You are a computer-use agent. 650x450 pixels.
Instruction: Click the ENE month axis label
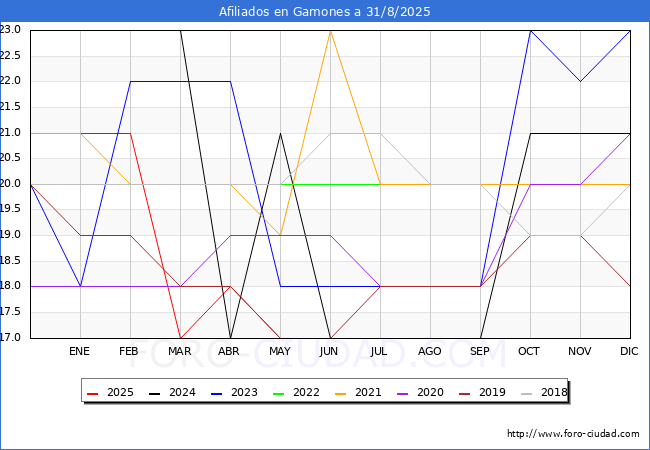point(79,351)
